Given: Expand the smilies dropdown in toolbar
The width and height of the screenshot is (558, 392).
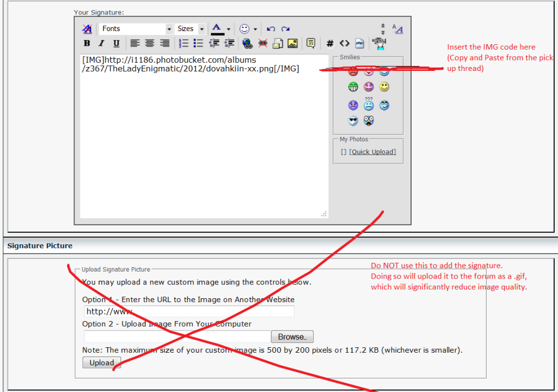Looking at the screenshot, I should (255, 29).
